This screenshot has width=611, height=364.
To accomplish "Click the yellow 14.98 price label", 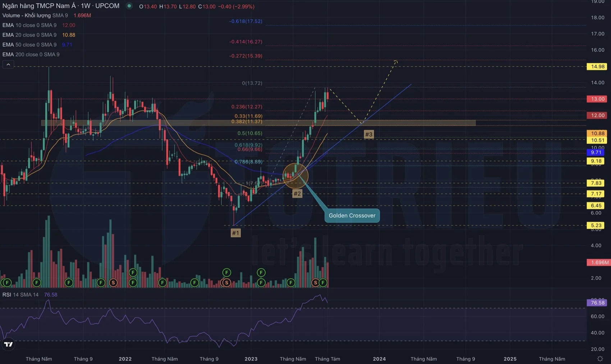I will click(598, 67).
